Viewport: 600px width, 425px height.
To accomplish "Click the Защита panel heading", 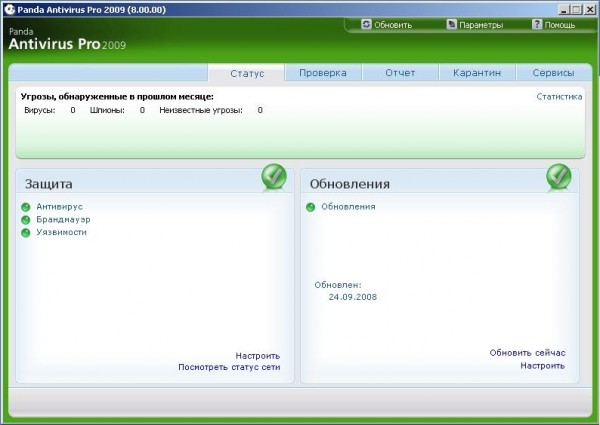I will point(49,184).
